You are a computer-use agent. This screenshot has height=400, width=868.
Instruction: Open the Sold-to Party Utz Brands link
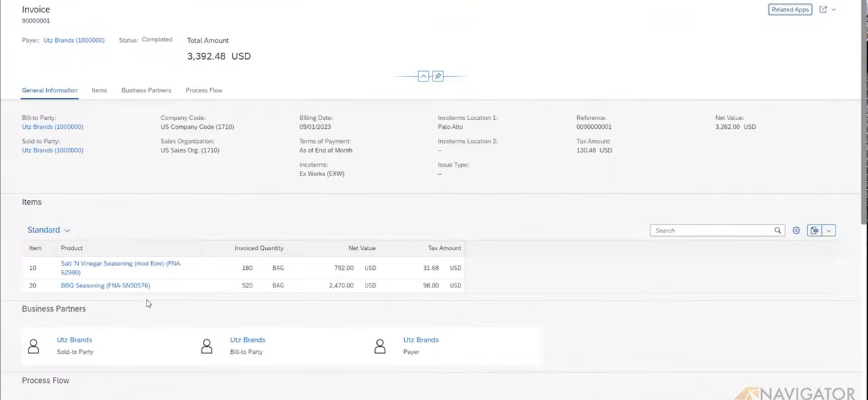52,151
